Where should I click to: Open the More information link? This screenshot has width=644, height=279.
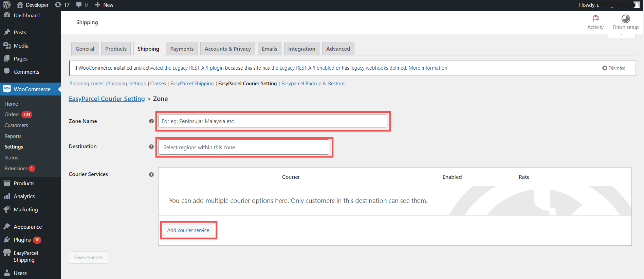[x=428, y=68]
